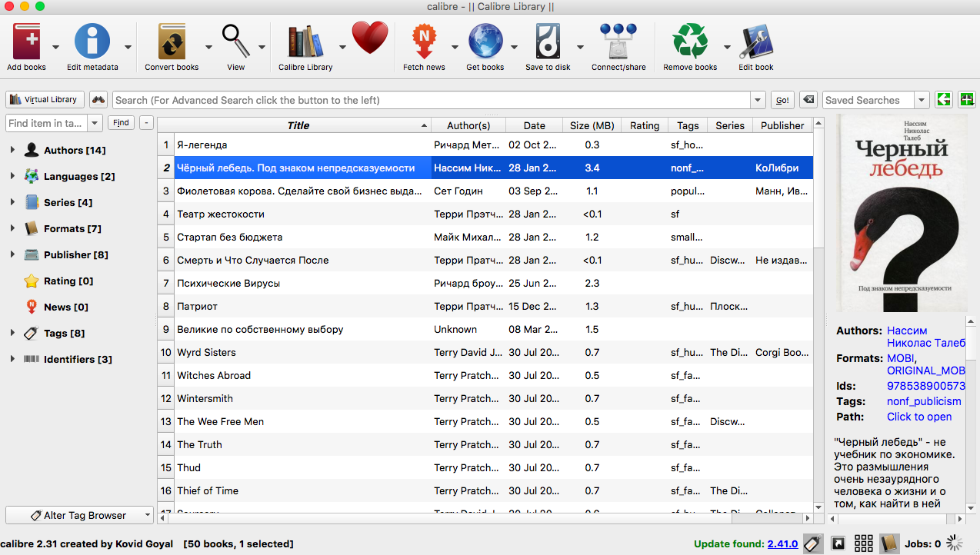Open the Alter Tag Browser button

click(79, 515)
